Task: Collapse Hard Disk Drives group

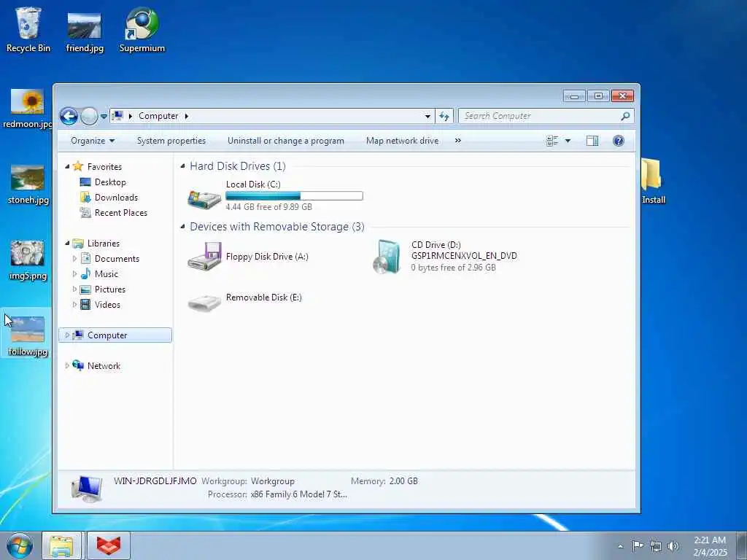Action: coord(183,166)
